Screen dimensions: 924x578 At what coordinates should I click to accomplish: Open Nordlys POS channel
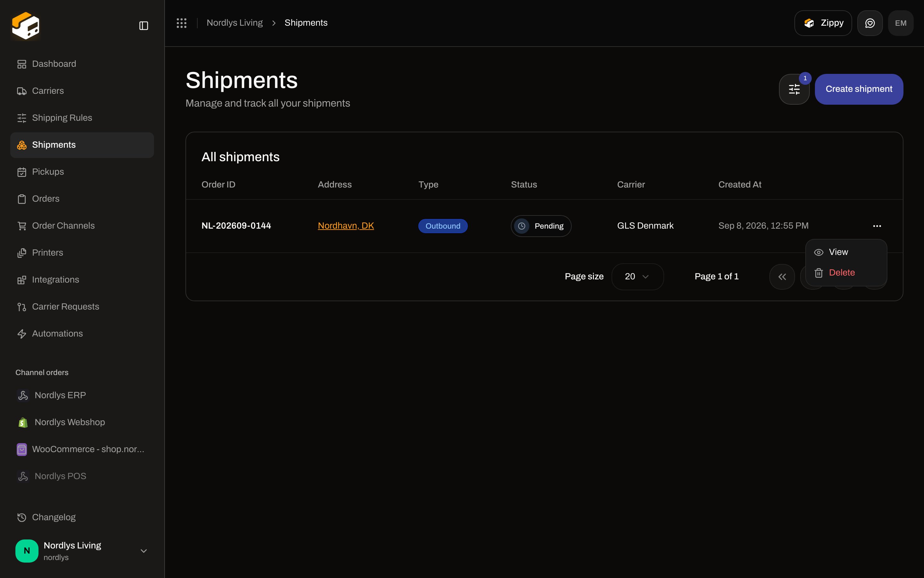click(82, 476)
